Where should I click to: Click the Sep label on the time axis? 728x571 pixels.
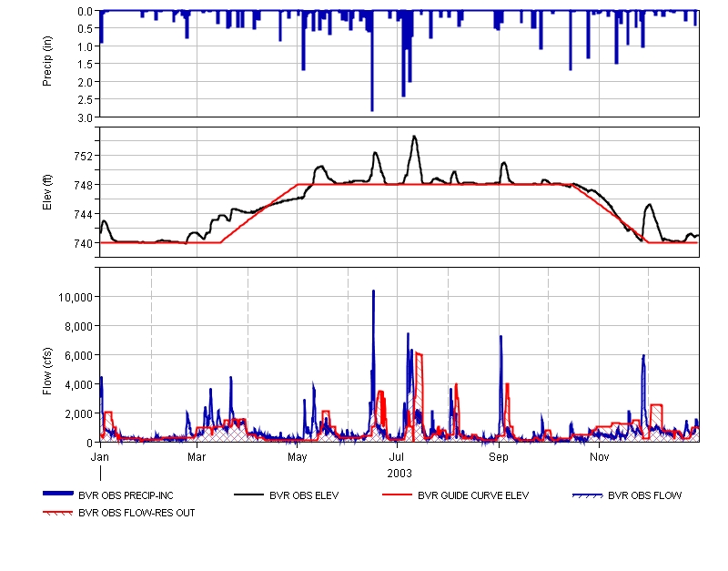(x=498, y=454)
